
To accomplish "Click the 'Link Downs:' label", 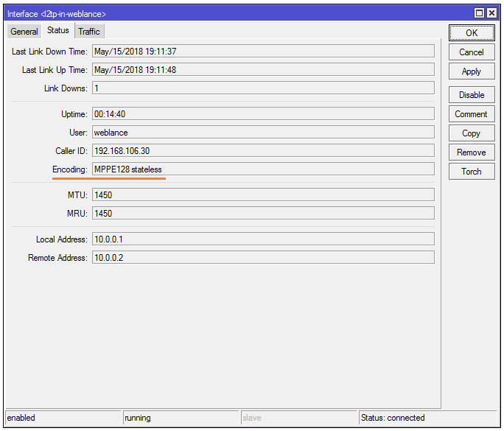I will (x=66, y=88).
